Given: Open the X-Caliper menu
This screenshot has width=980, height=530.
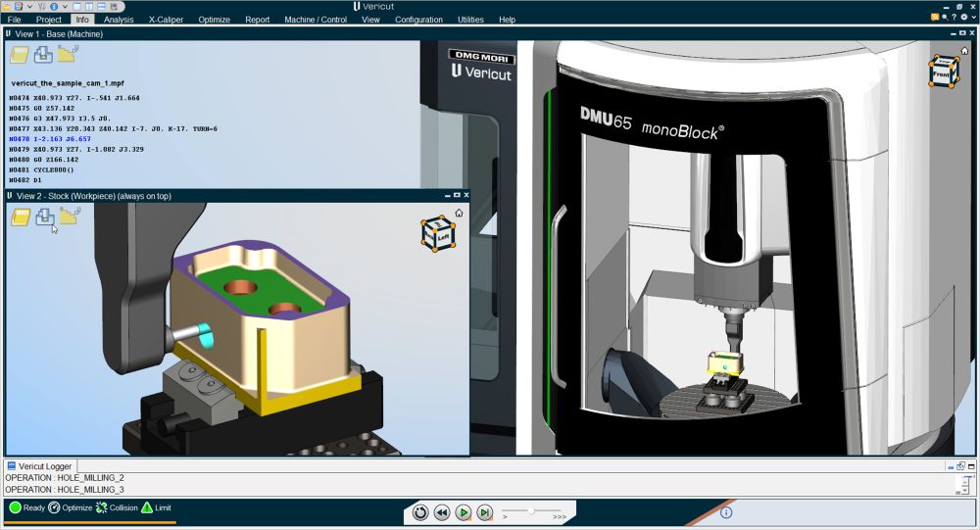Looking at the screenshot, I should coord(166,20).
